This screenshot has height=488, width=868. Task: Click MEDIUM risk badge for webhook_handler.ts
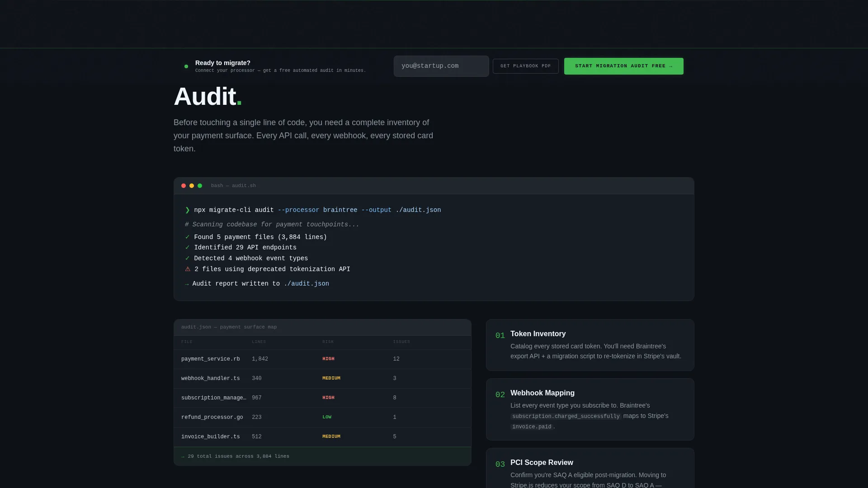tap(331, 378)
